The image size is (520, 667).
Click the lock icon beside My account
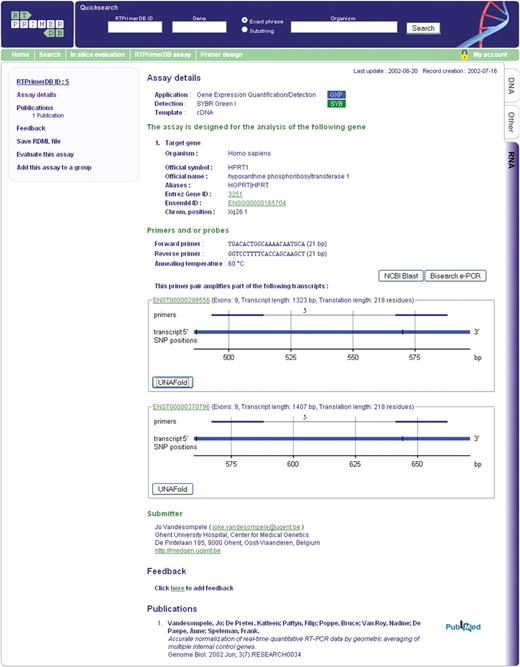[465, 54]
